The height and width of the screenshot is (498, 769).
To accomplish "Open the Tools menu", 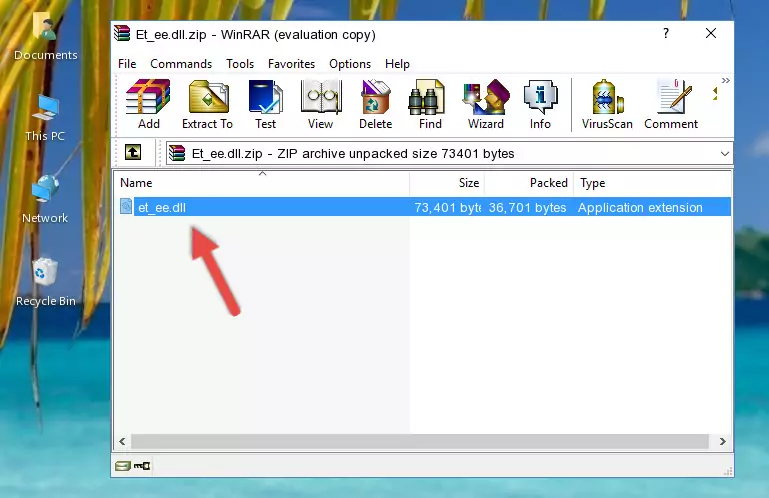I will click(x=240, y=64).
